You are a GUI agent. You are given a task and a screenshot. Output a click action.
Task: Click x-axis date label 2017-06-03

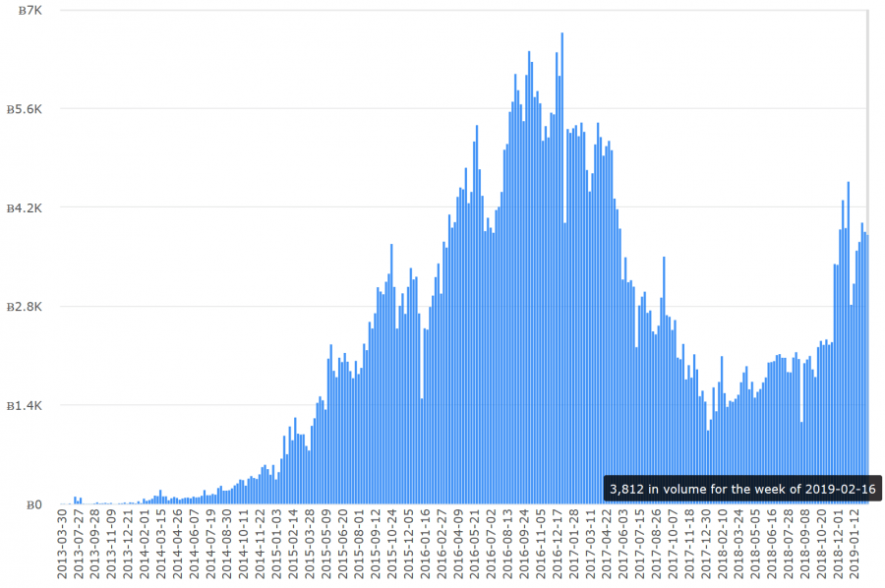click(622, 544)
